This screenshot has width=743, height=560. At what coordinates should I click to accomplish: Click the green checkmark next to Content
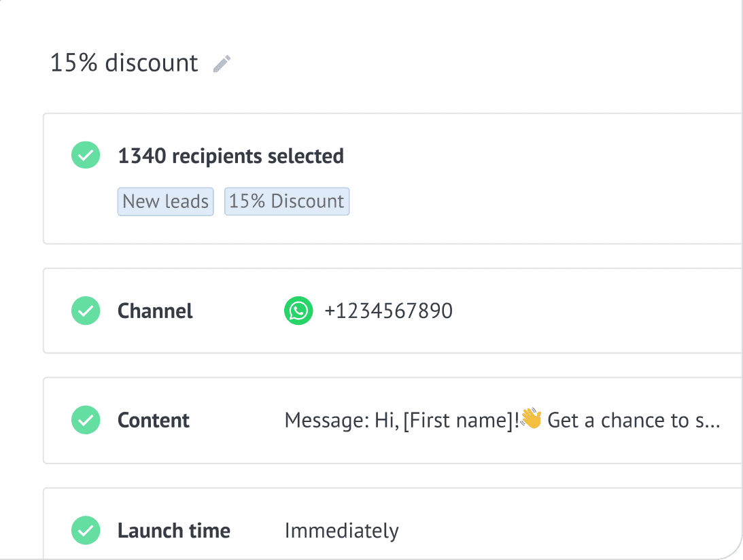pos(86,420)
